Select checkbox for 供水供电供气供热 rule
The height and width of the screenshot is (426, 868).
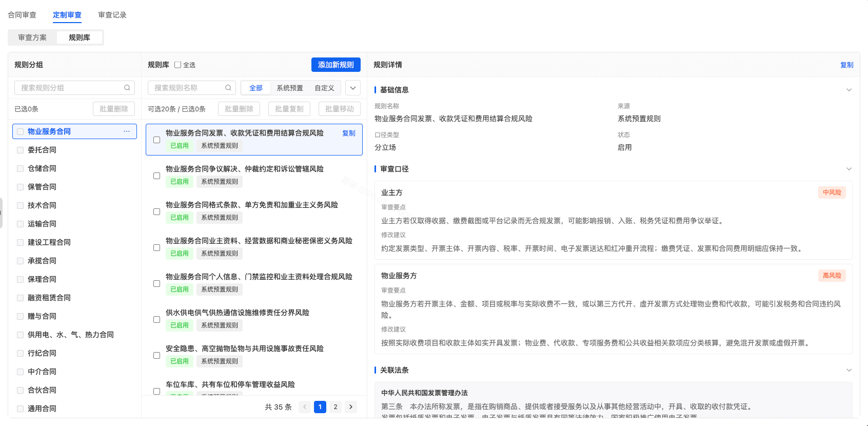point(157,319)
